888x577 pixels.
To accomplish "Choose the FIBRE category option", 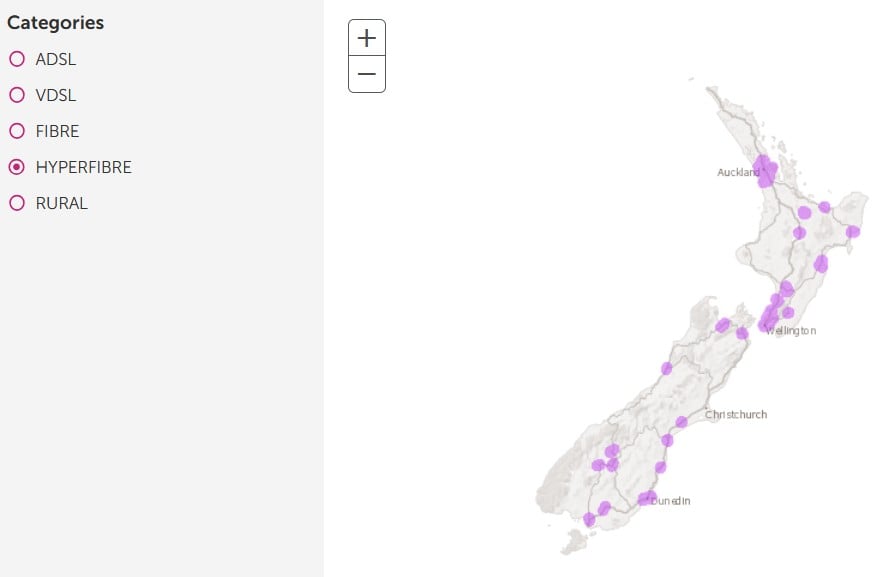I will [17, 131].
